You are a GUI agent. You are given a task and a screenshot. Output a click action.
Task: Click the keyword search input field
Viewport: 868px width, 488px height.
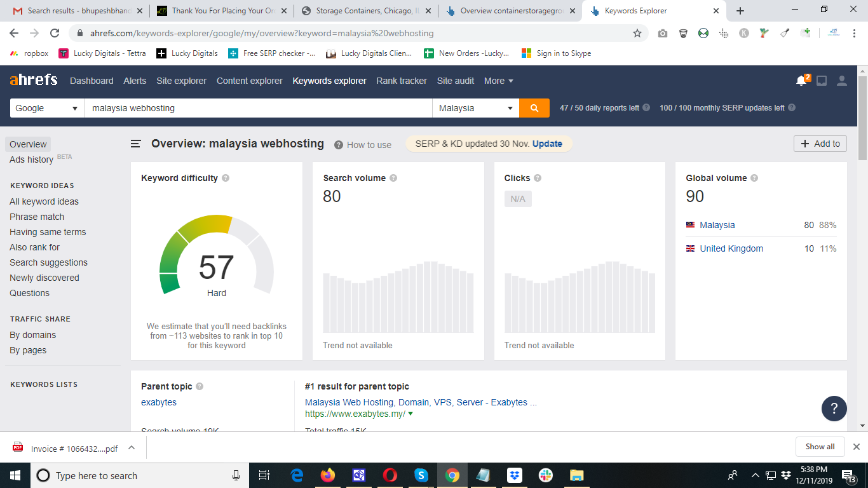(259, 108)
